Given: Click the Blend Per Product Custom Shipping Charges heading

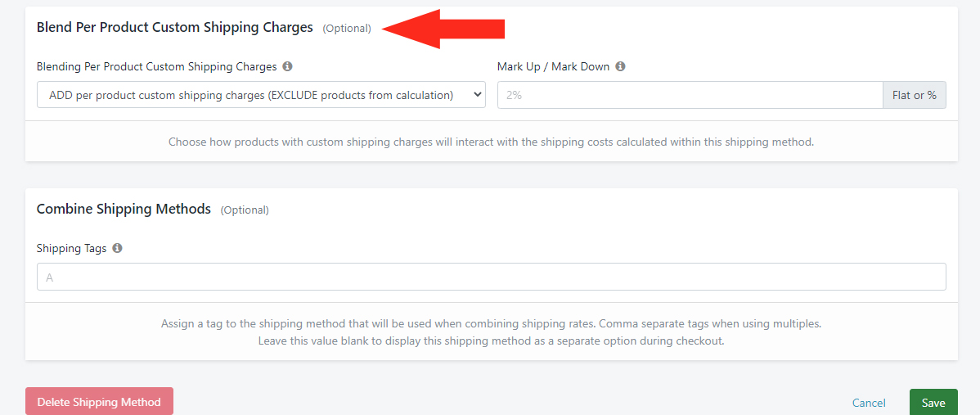Looking at the screenshot, I should click(175, 28).
